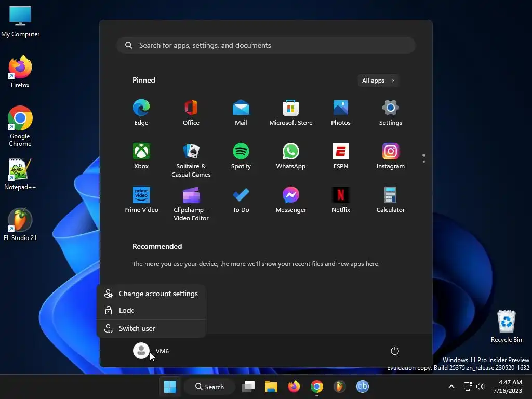
Task: Open the Edge pinned app
Action: [141, 113]
